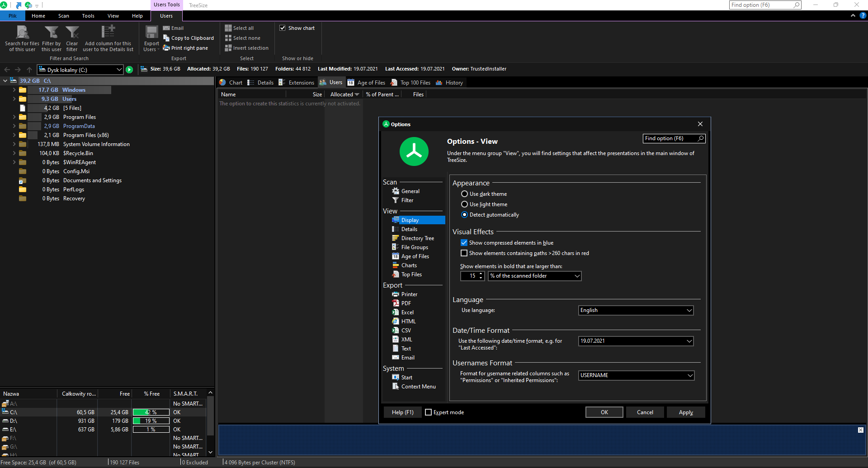Click the blue help question mark icon
This screenshot has width=868, height=468.
(x=863, y=15)
